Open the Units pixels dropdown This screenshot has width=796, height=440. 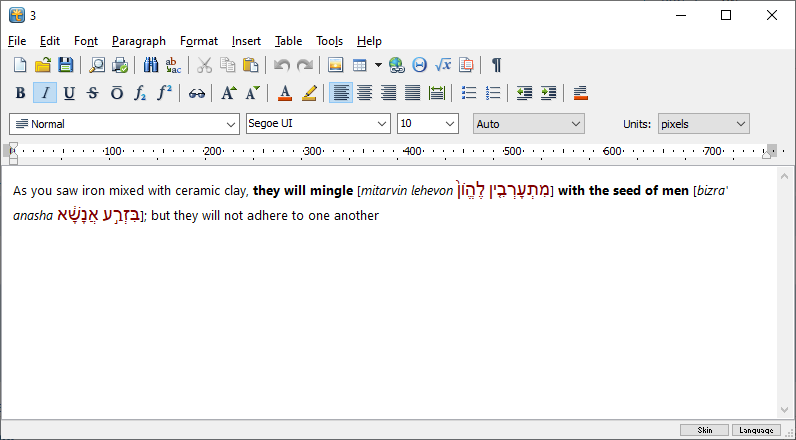[x=703, y=124]
